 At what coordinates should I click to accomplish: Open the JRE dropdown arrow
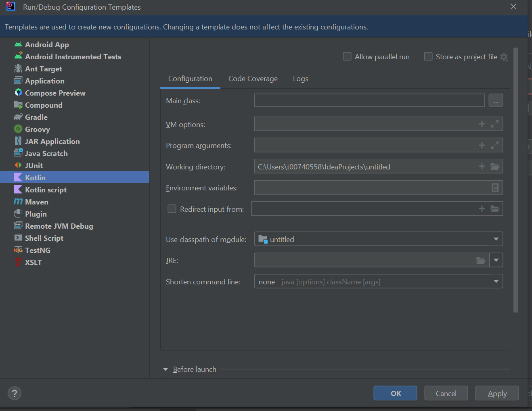[x=496, y=261]
